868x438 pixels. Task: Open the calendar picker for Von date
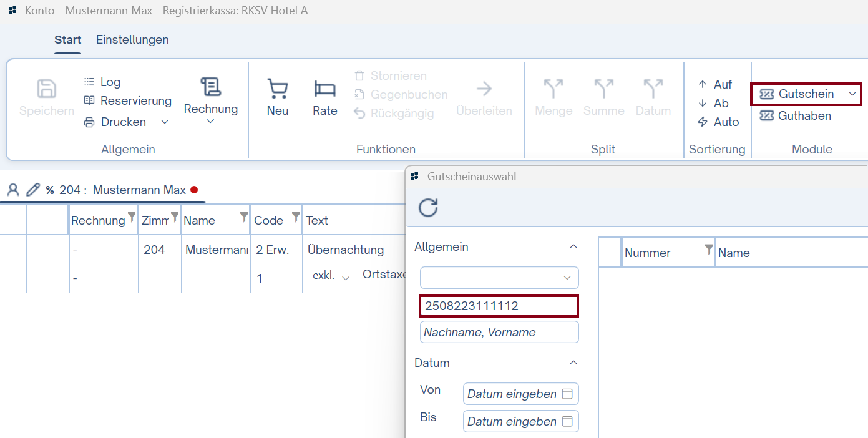(567, 394)
